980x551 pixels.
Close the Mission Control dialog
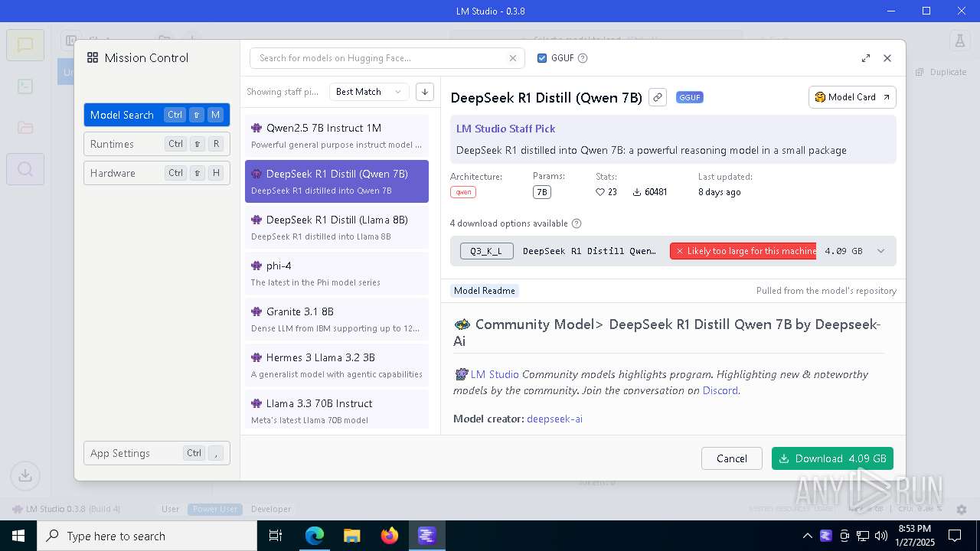coord(887,58)
